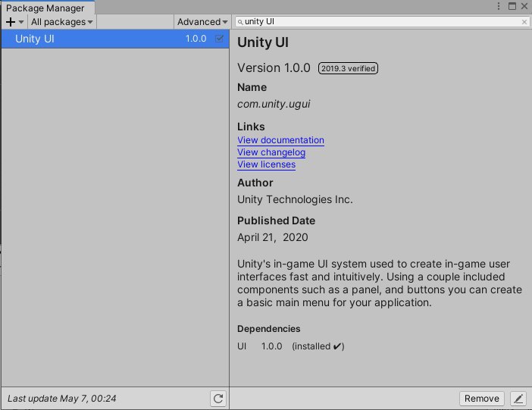Click the com.unity.ugui package name

click(274, 104)
